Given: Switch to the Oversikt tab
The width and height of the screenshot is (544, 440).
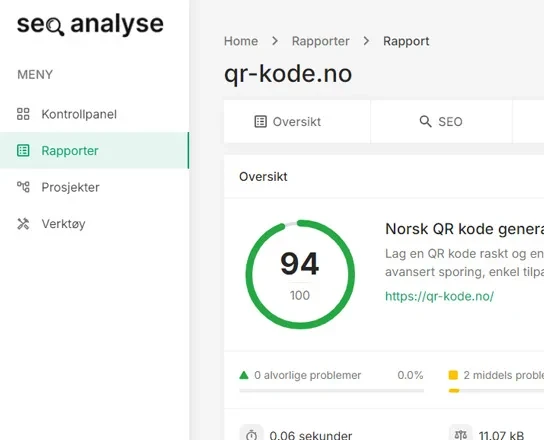Looking at the screenshot, I should tap(297, 122).
